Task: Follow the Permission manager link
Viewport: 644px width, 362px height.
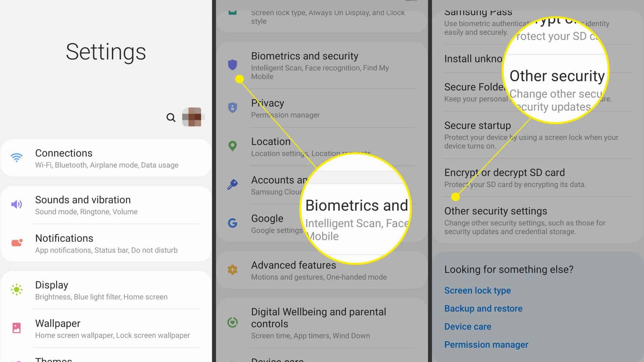Action: (486, 345)
